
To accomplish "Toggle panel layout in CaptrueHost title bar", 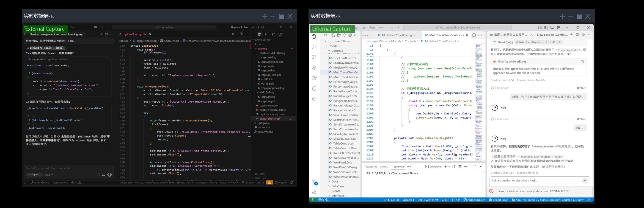I will click(x=252, y=27).
